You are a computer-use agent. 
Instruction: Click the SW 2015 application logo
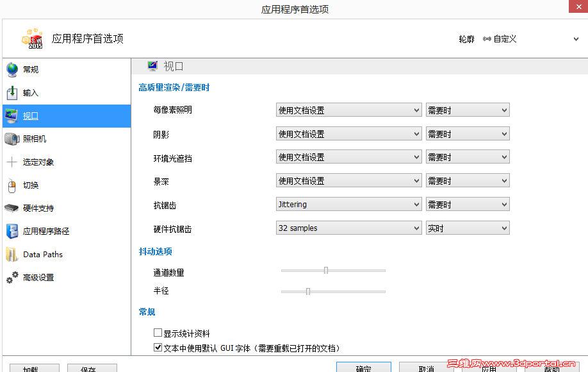(32, 38)
